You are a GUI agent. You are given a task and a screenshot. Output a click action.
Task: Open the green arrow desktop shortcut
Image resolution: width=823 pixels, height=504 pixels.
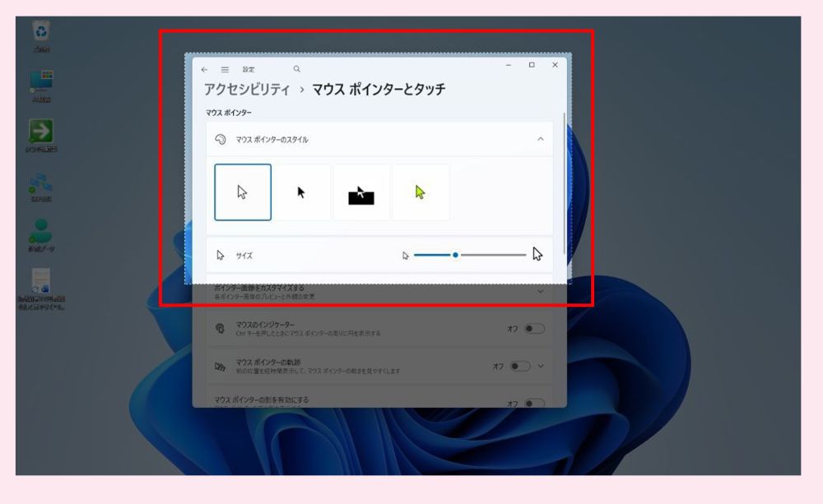(x=41, y=132)
